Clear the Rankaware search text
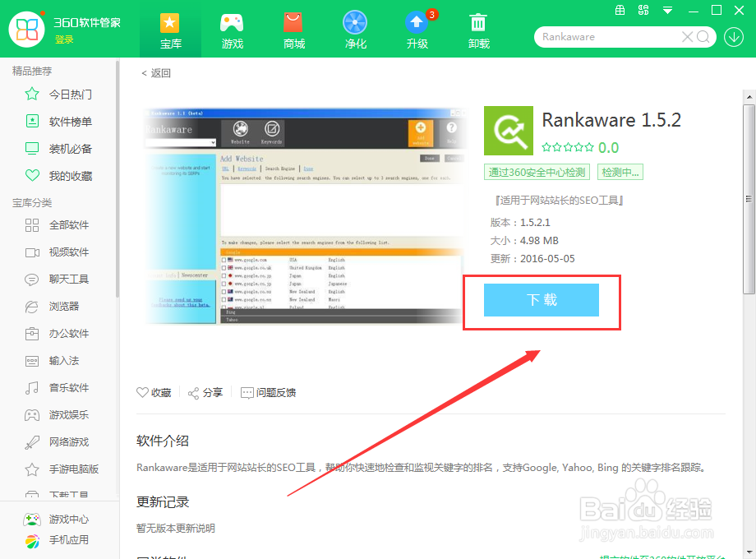 [x=687, y=37]
